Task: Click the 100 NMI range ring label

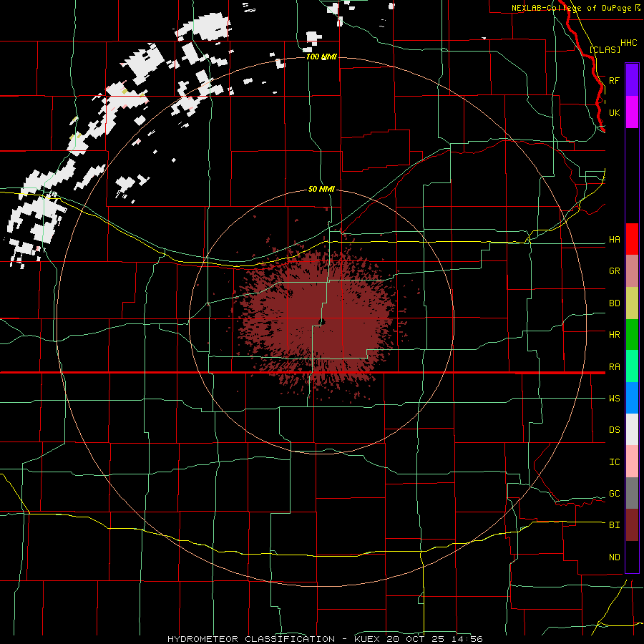Action: point(321,57)
